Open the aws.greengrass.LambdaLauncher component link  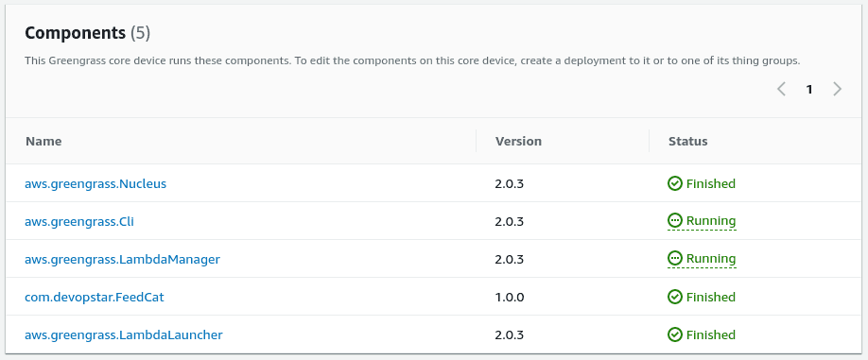(124, 334)
